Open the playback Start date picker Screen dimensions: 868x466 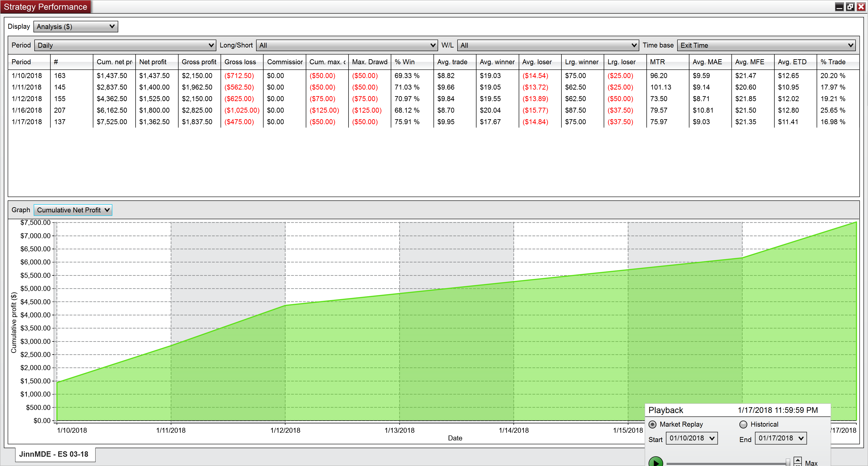pyautogui.click(x=692, y=438)
